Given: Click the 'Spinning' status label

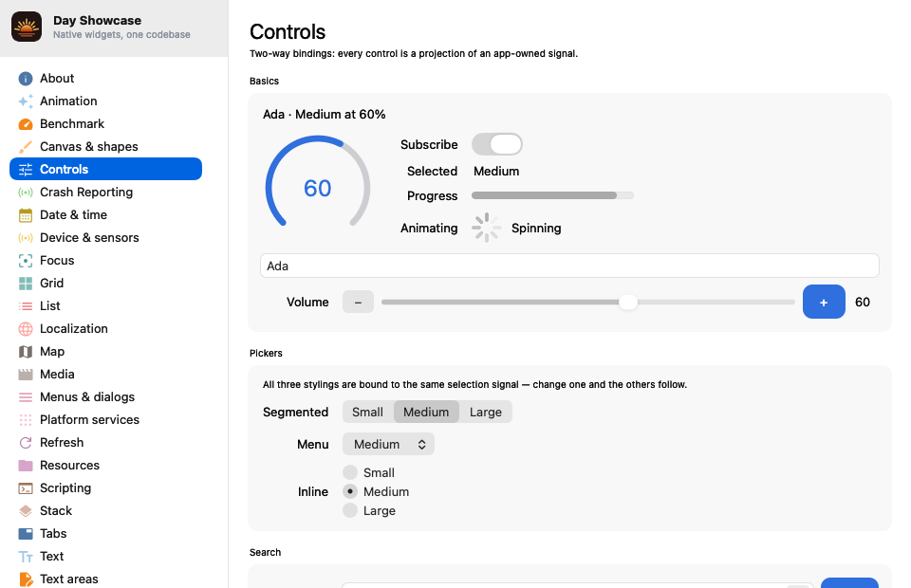Looking at the screenshot, I should (536, 229).
